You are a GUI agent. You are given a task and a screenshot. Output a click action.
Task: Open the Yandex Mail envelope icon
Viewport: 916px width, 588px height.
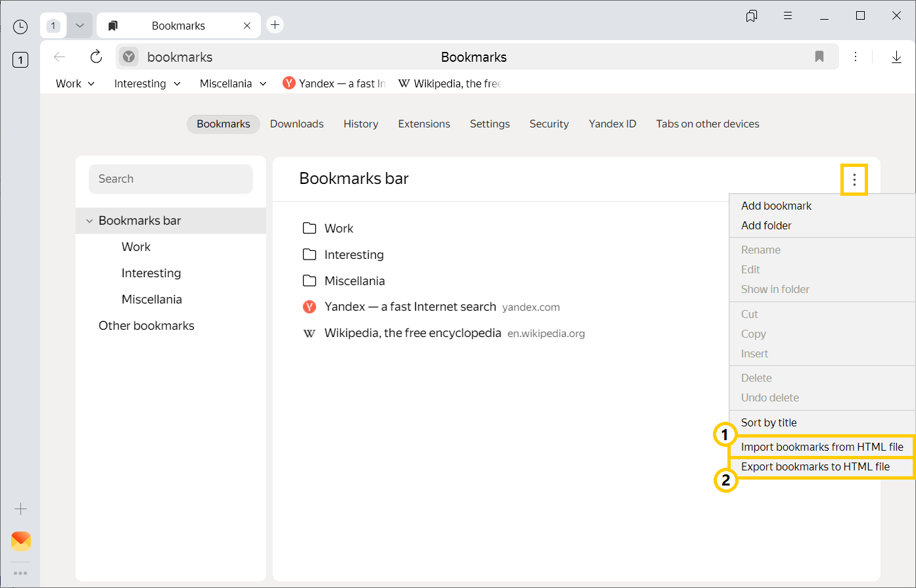click(21, 541)
